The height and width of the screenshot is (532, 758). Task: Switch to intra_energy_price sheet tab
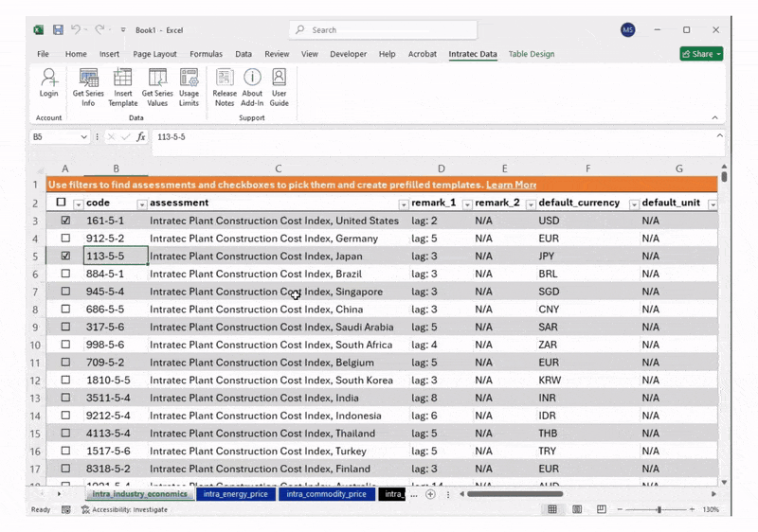(235, 494)
